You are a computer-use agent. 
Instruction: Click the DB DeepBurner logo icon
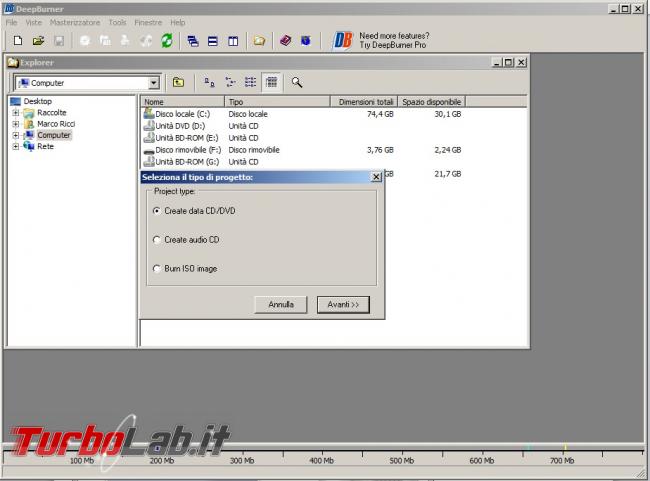coord(343,41)
